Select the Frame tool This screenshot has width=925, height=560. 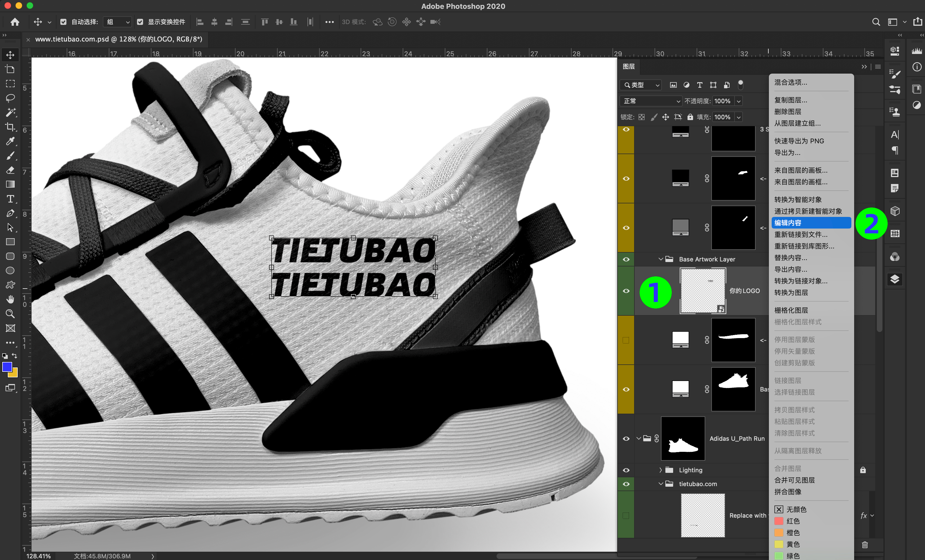point(10,328)
